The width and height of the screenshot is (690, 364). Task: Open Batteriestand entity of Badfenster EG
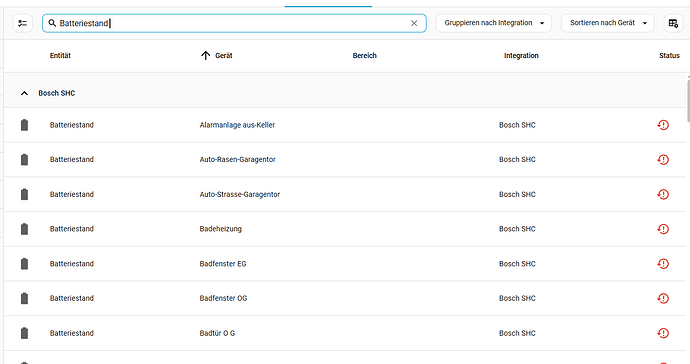(72, 264)
